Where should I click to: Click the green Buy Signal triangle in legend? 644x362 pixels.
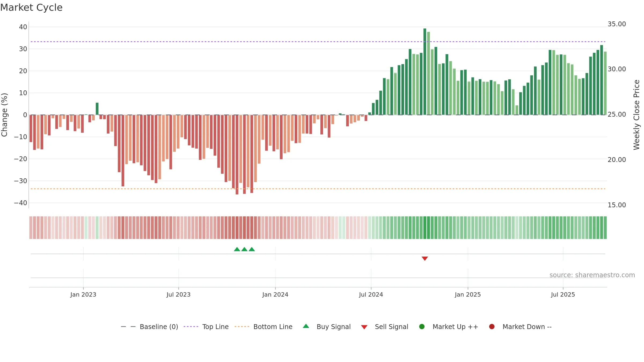(x=306, y=326)
